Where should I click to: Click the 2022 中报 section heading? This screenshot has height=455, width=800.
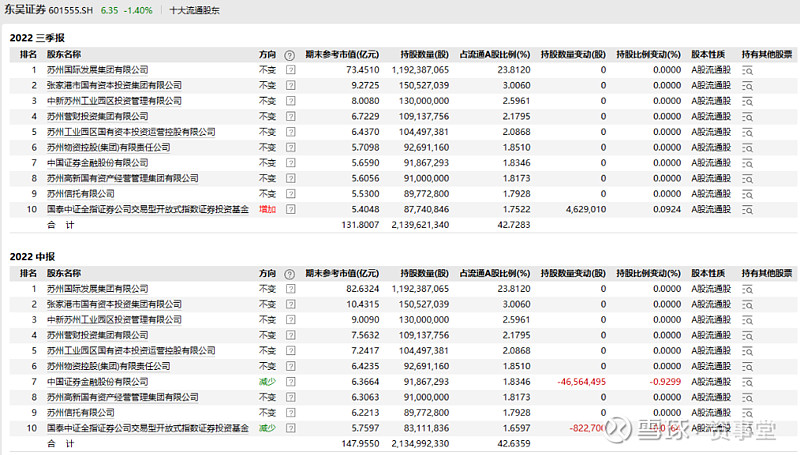click(32, 257)
